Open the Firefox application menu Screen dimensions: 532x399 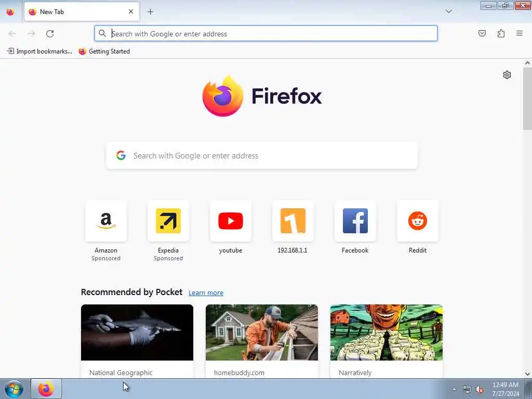point(520,33)
